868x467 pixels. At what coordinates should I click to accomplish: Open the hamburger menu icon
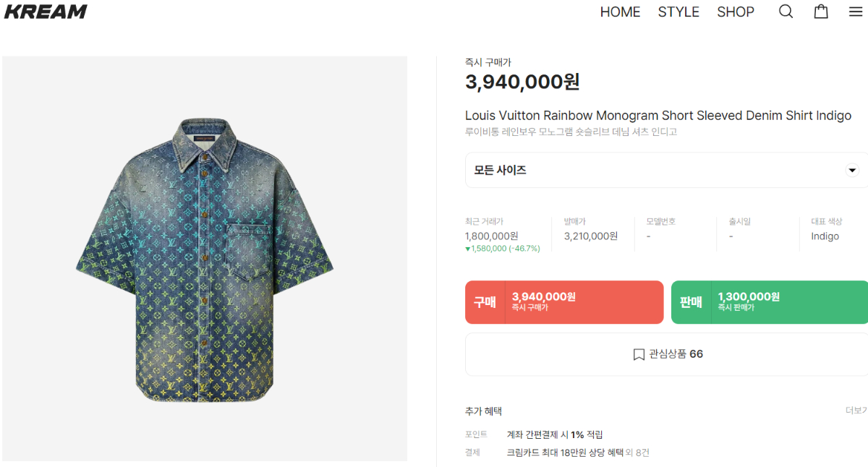click(856, 12)
